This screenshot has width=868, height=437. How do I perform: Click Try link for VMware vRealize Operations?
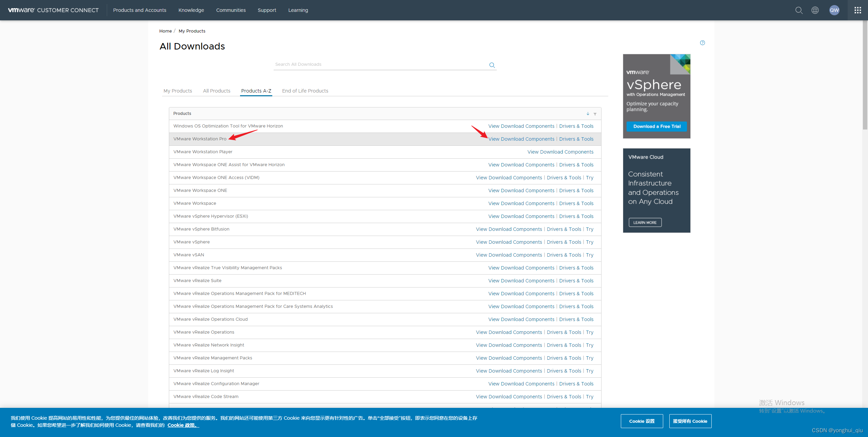[590, 332]
